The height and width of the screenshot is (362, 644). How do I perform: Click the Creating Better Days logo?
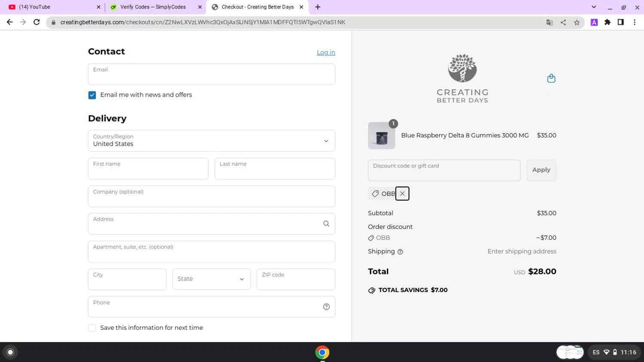462,79
